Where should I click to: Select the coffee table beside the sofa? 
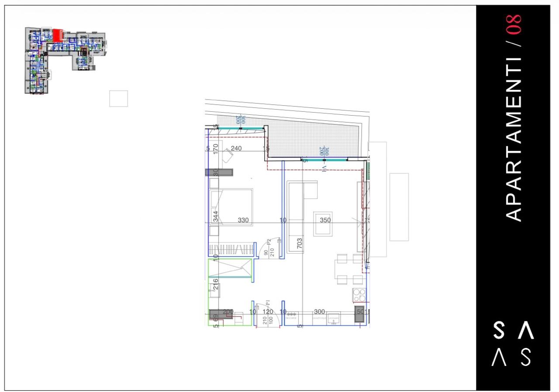(x=323, y=224)
